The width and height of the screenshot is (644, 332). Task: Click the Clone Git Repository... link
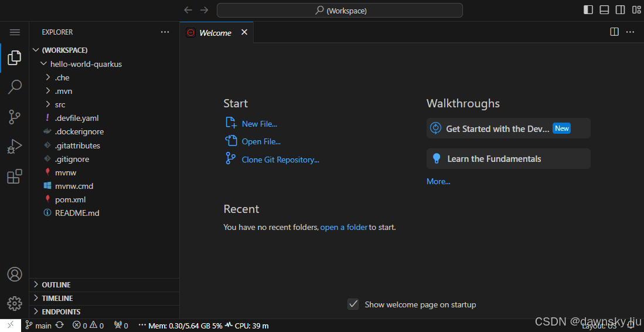[x=281, y=160]
